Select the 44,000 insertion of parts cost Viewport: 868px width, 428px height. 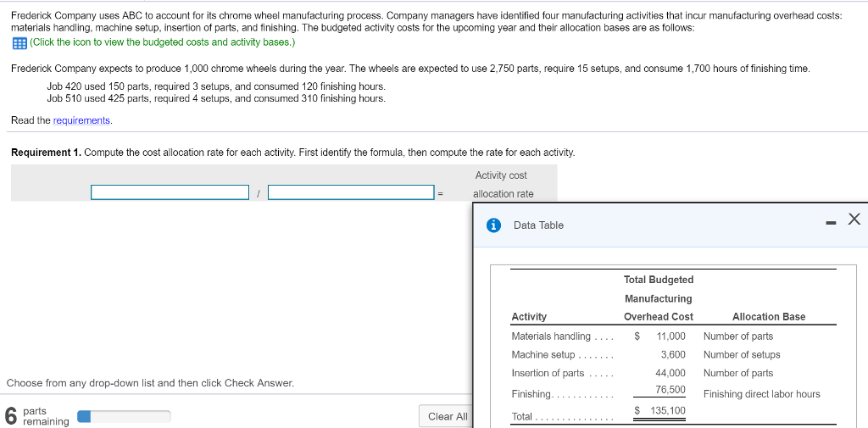click(671, 373)
